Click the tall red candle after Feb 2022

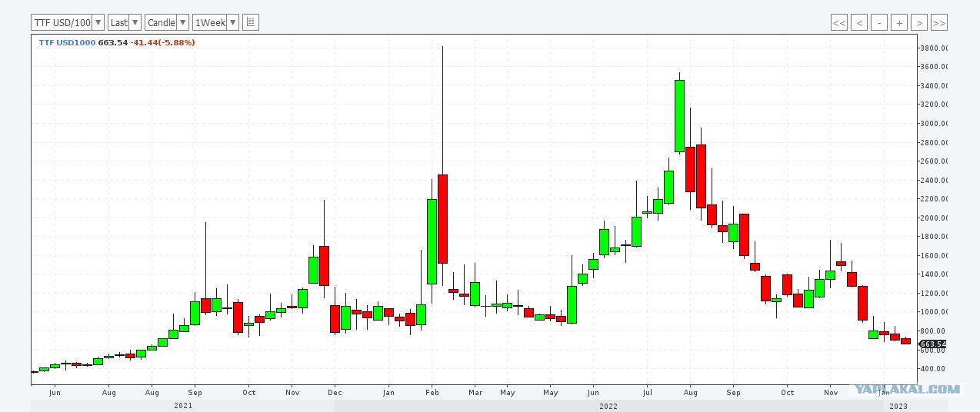(x=442, y=219)
